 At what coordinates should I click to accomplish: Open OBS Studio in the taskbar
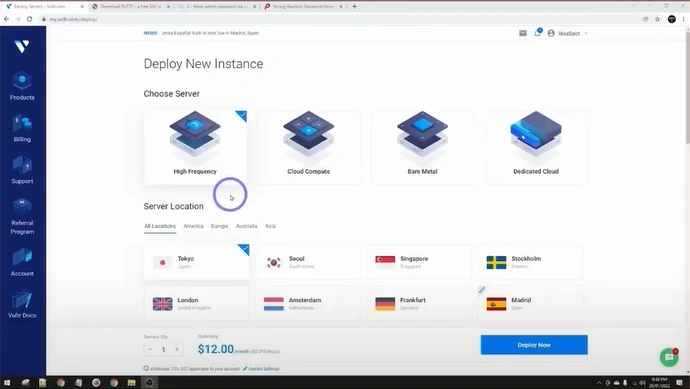(x=149, y=383)
